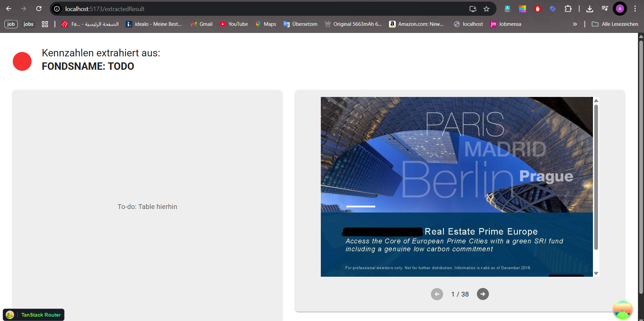Click the address bar URL field
This screenshot has width=644, height=321.
pyautogui.click(x=262, y=9)
